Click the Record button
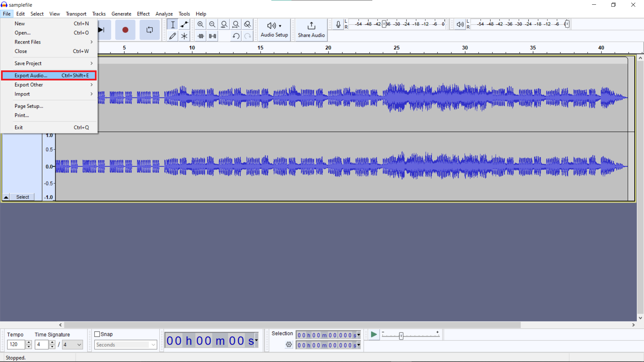 point(125,29)
